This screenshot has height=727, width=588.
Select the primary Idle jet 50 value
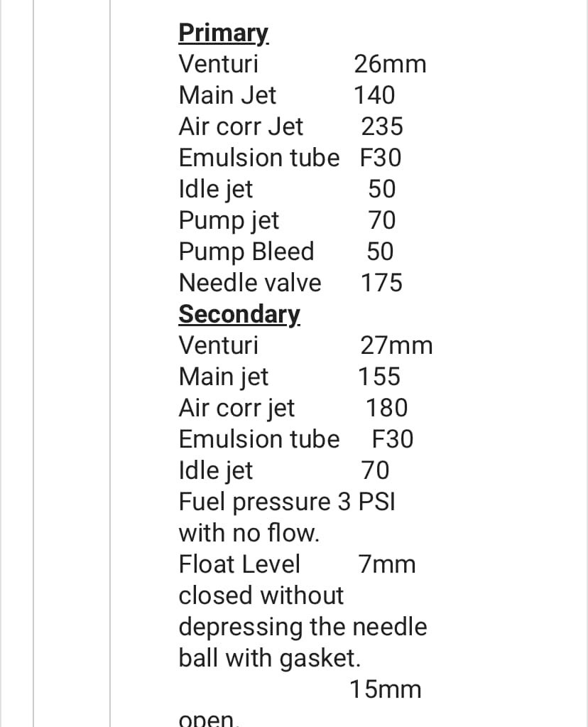click(x=382, y=189)
